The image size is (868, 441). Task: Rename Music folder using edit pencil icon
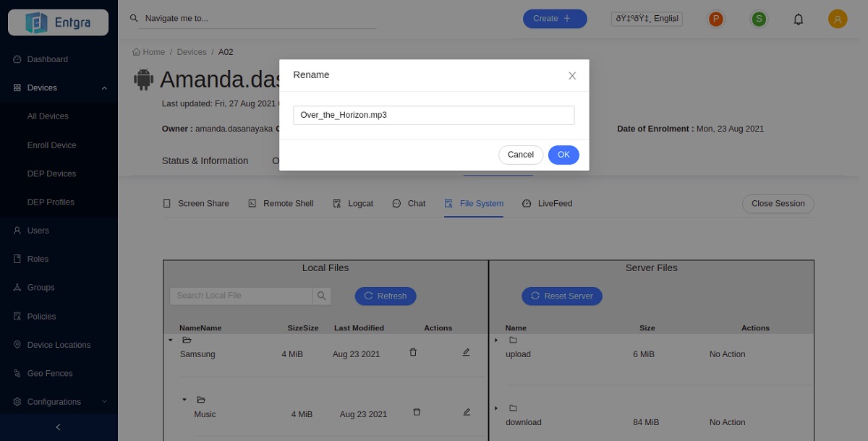tap(467, 412)
